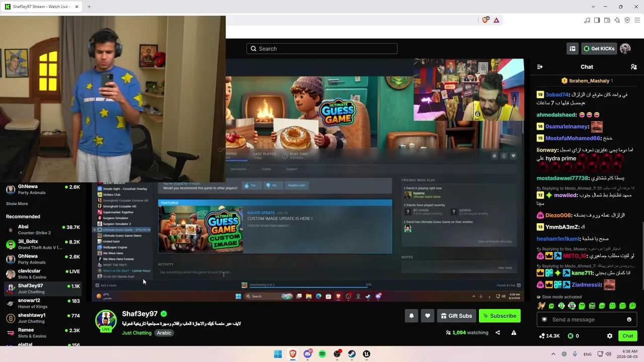
Task: Click username hesham1m1kaml in chat
Action: [x=558, y=239]
